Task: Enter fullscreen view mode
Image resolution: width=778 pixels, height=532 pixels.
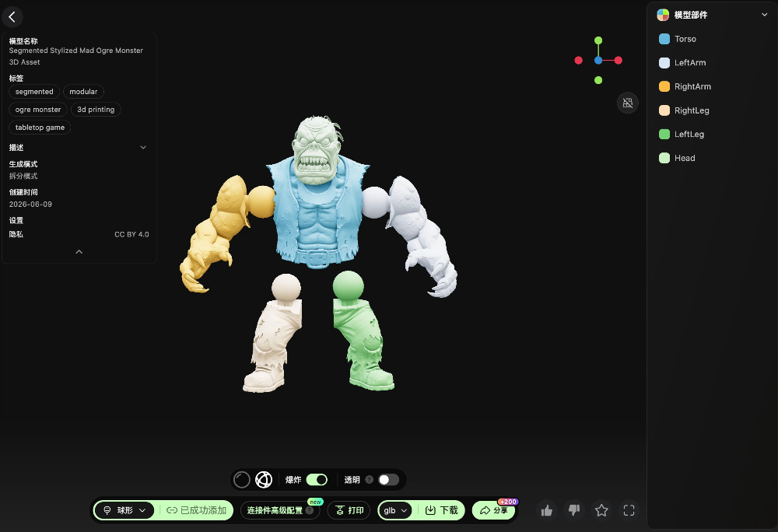Action: click(629, 510)
